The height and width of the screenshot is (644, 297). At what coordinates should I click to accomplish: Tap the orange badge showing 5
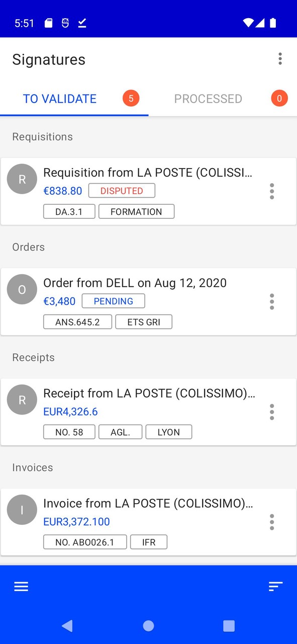pyautogui.click(x=131, y=99)
